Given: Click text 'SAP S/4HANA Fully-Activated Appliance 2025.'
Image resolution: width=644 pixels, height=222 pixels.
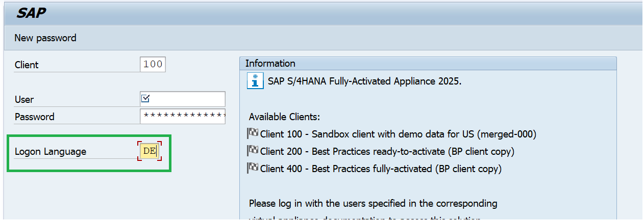Looking at the screenshot, I should (x=364, y=81).
